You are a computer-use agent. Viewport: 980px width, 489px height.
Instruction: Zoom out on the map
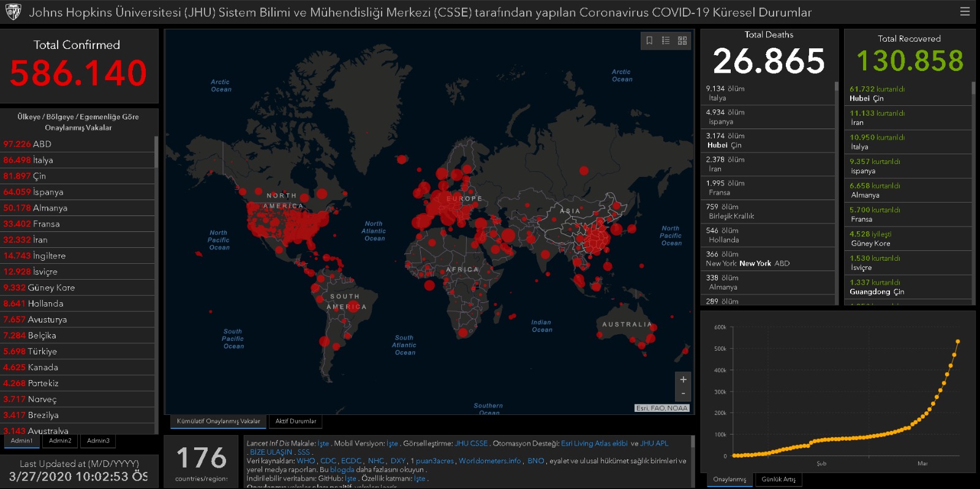683,394
